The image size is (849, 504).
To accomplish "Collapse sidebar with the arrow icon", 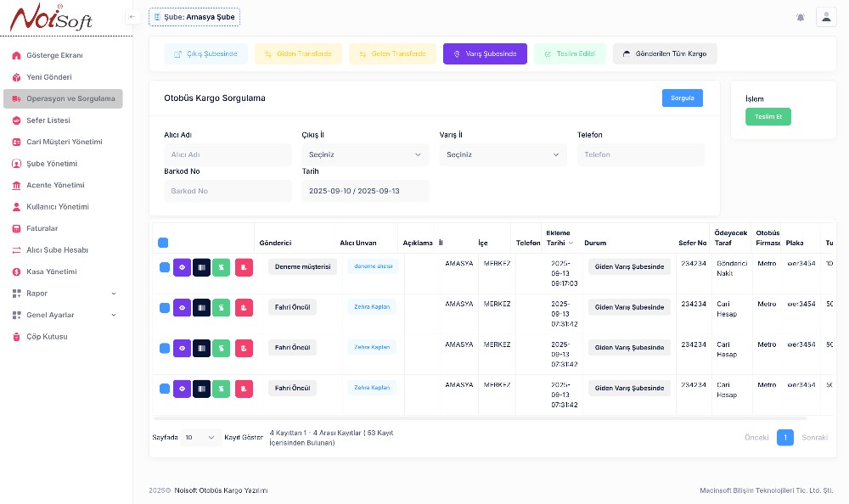I will point(132,17).
